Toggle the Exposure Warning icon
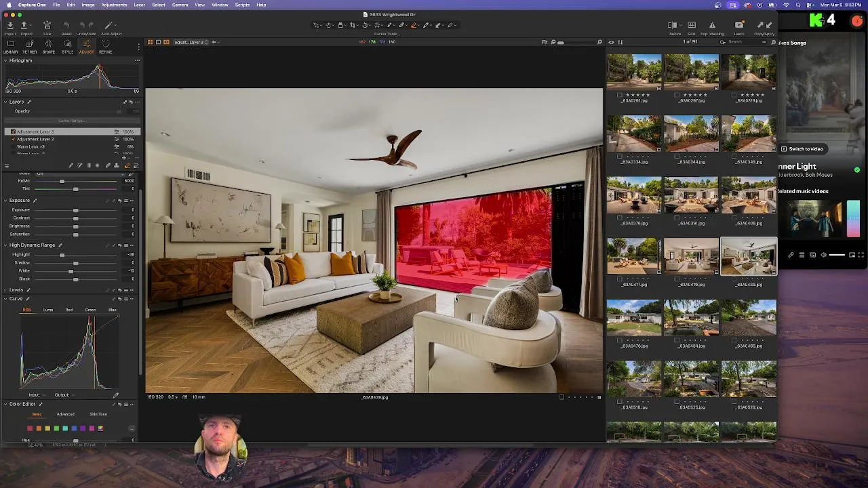Viewport: 868px width, 488px height. click(x=712, y=26)
